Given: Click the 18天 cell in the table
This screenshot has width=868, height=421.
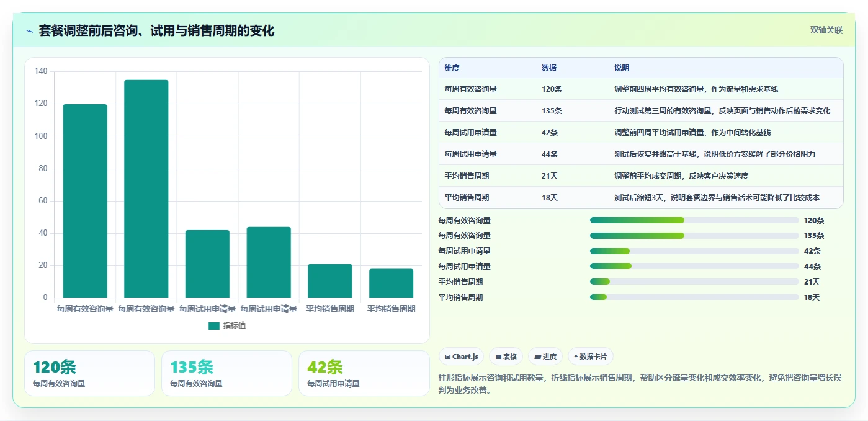Looking at the screenshot, I should click(550, 198).
